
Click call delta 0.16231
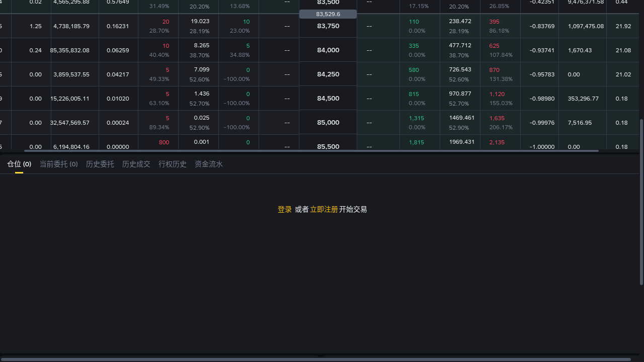pos(118,26)
